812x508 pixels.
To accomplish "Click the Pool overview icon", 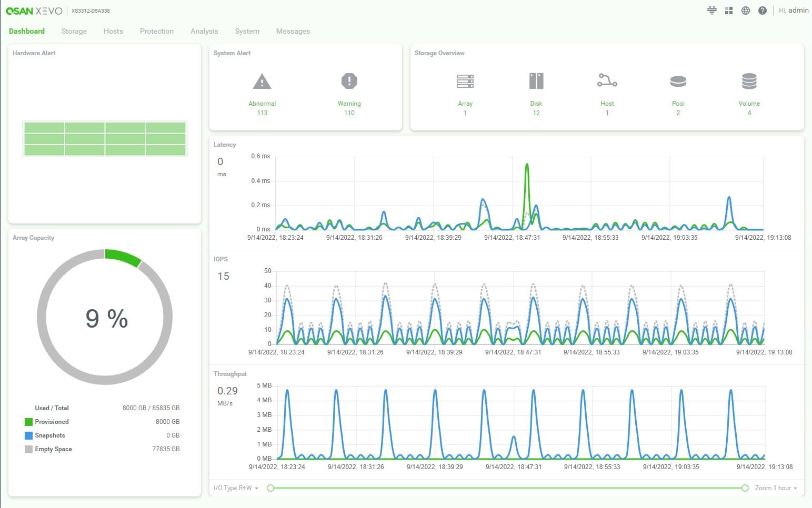I will point(678,81).
